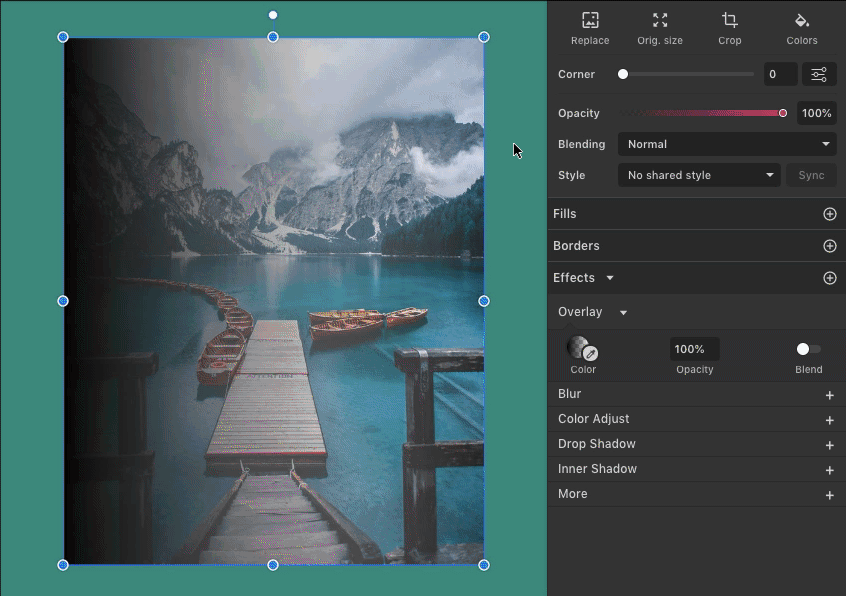The width and height of the screenshot is (846, 596).
Task: Click the Corner radius input field
Action: pyautogui.click(x=780, y=74)
